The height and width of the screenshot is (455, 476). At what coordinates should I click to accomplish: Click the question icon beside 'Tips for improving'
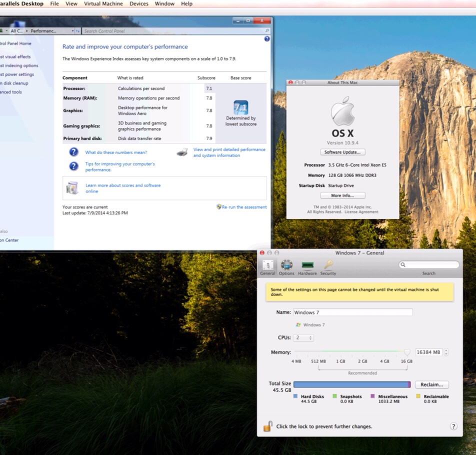[x=74, y=166]
